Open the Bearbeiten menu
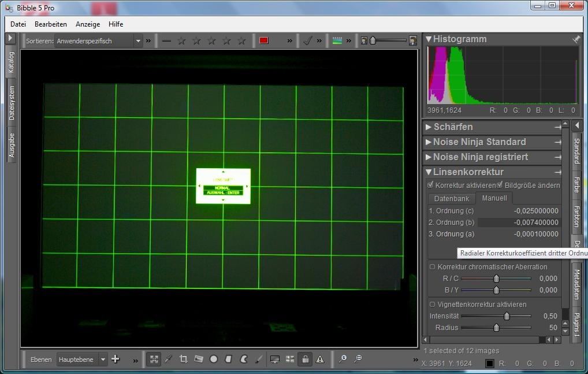The width and height of the screenshot is (588, 374). coord(51,24)
